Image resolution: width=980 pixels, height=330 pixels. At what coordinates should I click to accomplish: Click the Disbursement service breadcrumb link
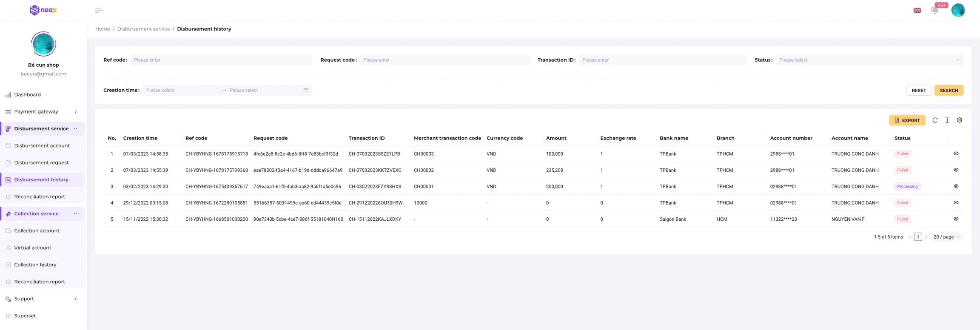143,29
